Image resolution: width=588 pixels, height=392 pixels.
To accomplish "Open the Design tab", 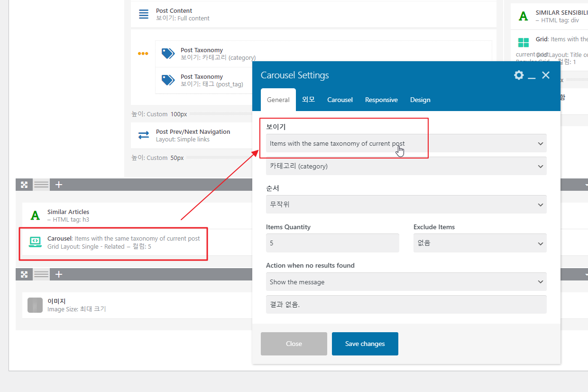I will [x=420, y=100].
